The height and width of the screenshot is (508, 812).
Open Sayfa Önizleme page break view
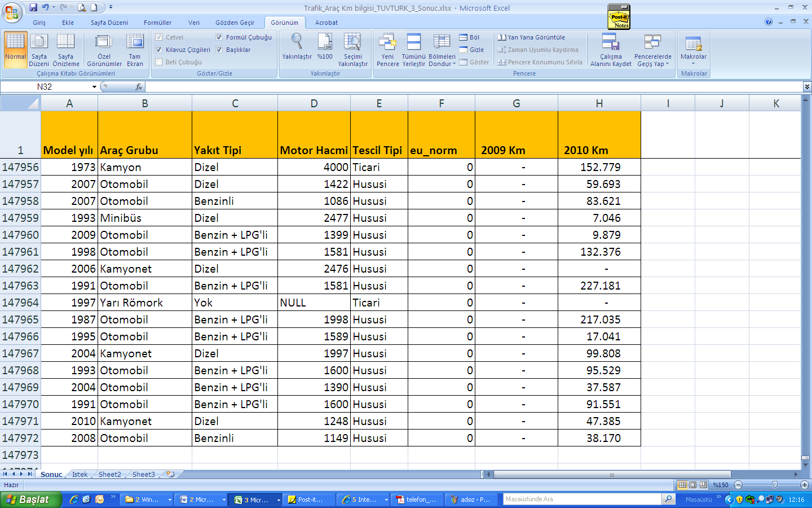pos(66,50)
